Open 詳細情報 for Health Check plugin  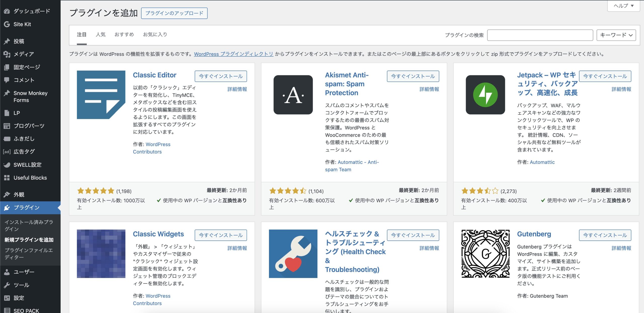click(x=429, y=248)
